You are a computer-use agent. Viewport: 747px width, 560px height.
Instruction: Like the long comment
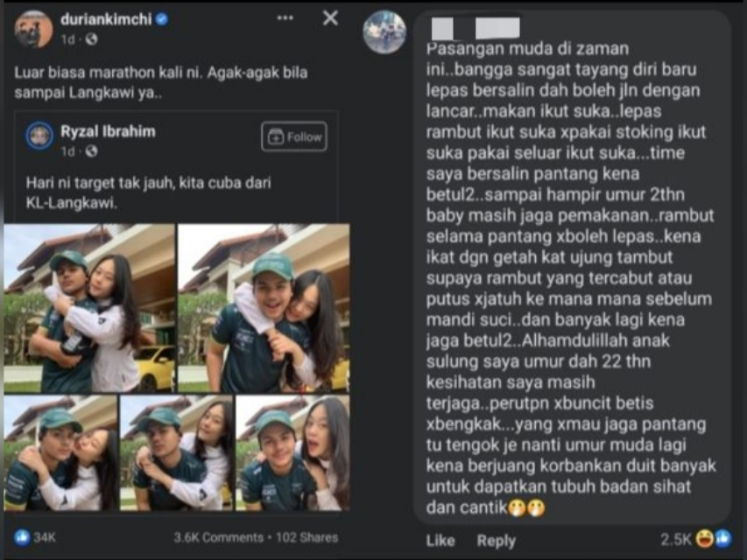[440, 541]
